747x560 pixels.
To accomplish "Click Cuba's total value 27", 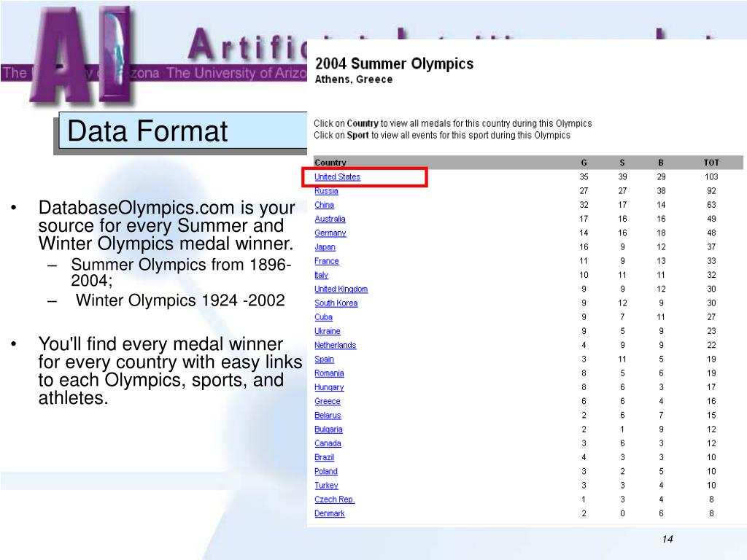I will point(711,317).
